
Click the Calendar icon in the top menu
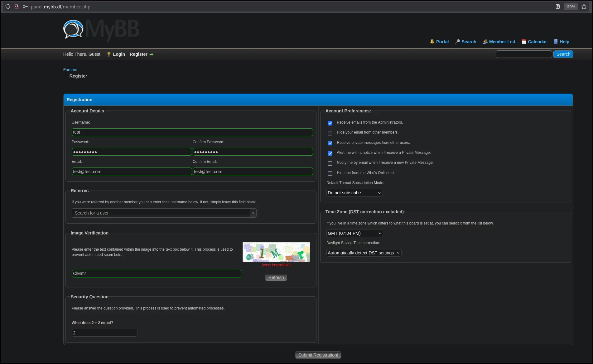pos(524,41)
